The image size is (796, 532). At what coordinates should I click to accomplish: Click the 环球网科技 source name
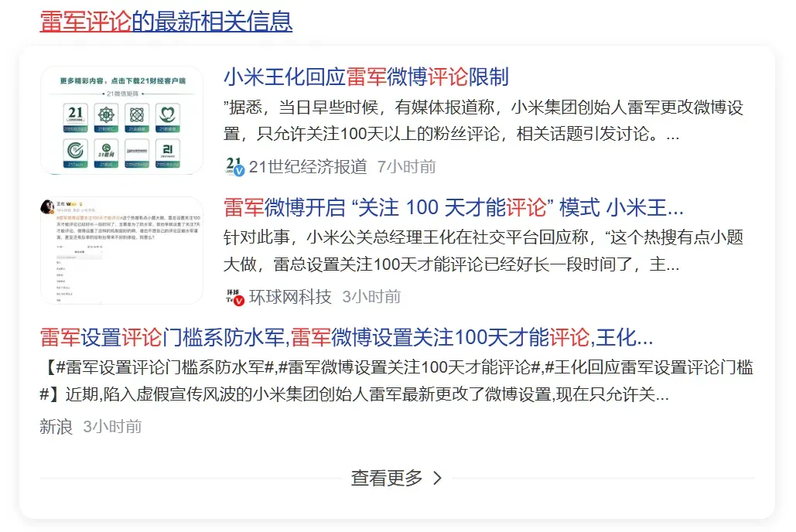pos(290,296)
